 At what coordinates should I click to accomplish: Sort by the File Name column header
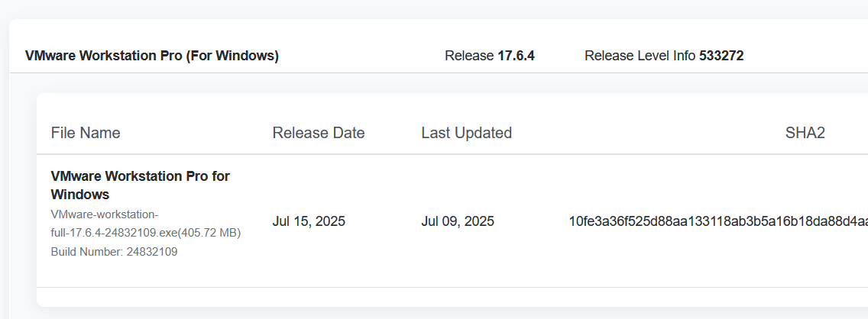tap(86, 133)
